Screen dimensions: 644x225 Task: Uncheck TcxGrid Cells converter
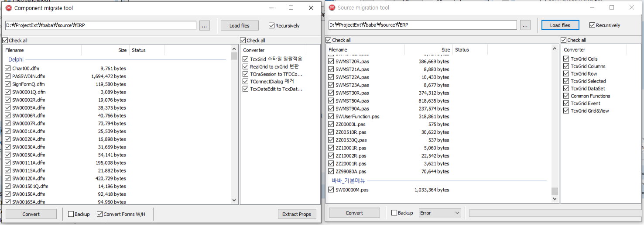[x=566, y=59]
